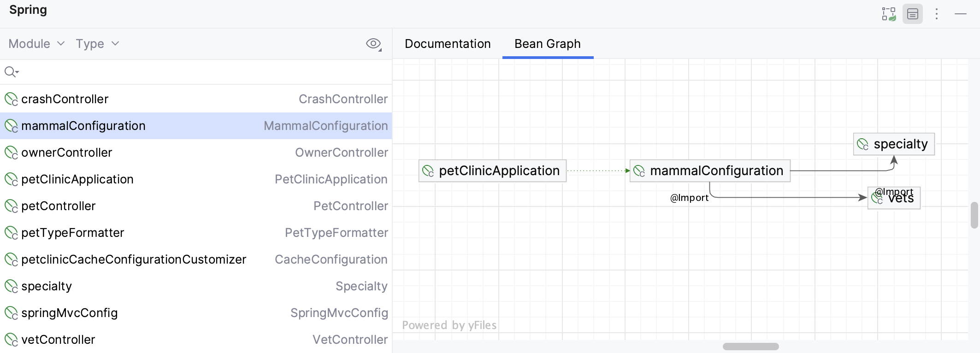Expand the Type dropdown

[x=97, y=44]
